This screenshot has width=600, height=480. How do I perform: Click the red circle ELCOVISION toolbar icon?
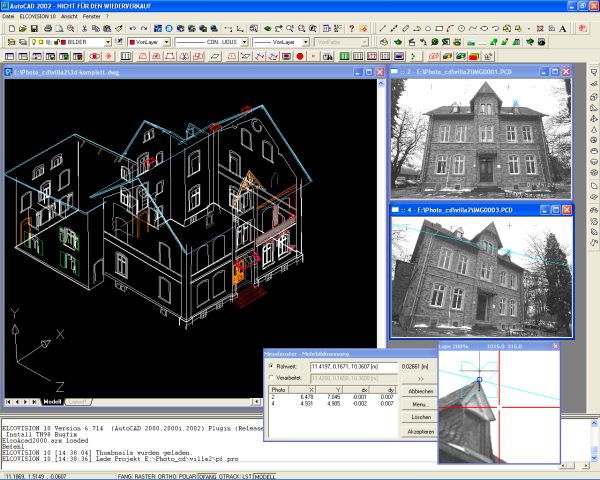pyautogui.click(x=300, y=56)
